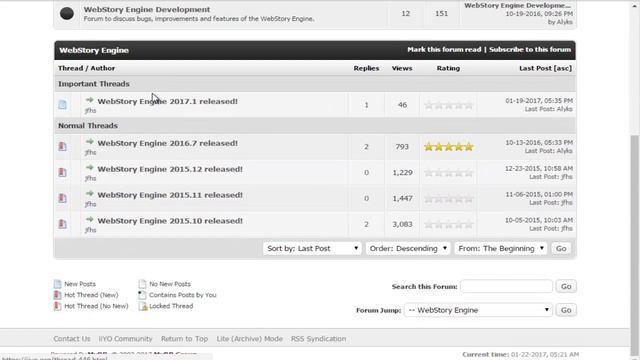Open the From: The Beginning dropdown
Image resolution: width=640 pixels, height=360 pixels.
[x=500, y=248]
